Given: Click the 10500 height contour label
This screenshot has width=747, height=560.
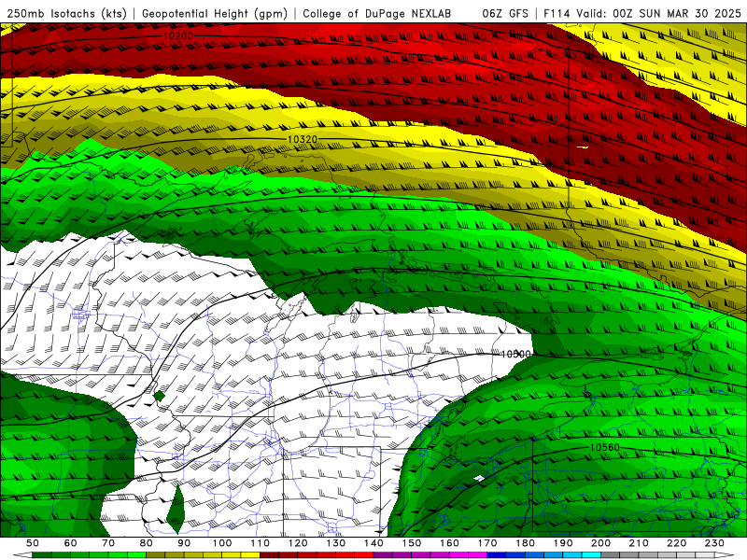Looking at the screenshot, I should coord(516,355).
